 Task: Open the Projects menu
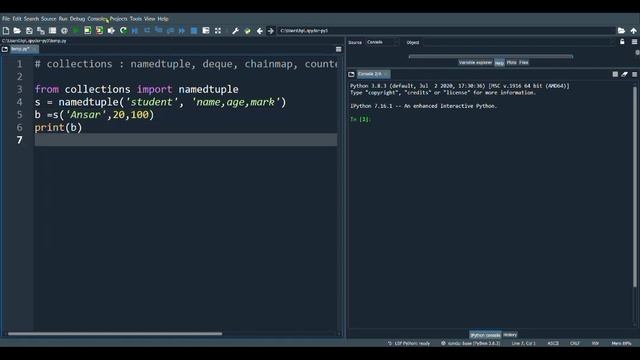(x=118, y=19)
